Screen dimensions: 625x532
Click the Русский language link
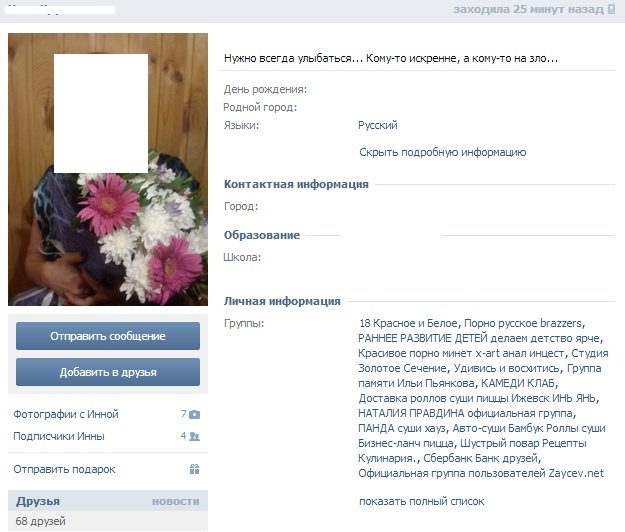(x=377, y=125)
